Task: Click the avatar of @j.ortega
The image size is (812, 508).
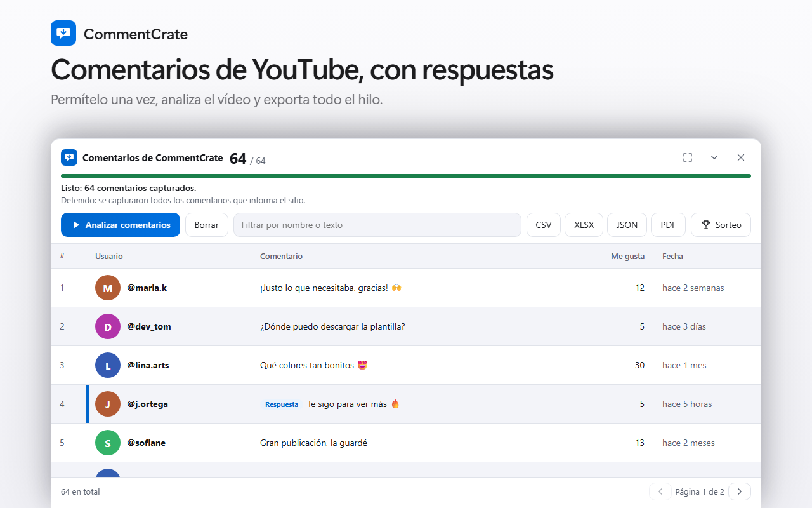Action: (x=108, y=404)
